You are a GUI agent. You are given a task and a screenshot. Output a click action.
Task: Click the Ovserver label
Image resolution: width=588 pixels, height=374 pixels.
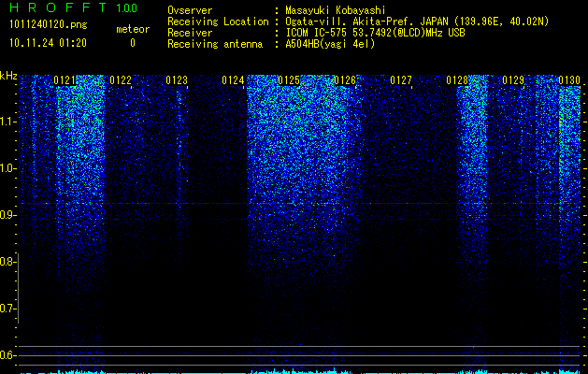[x=190, y=11]
